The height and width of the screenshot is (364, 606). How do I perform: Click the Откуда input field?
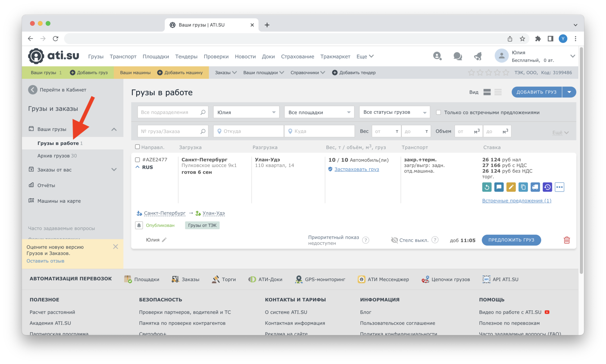(x=249, y=131)
